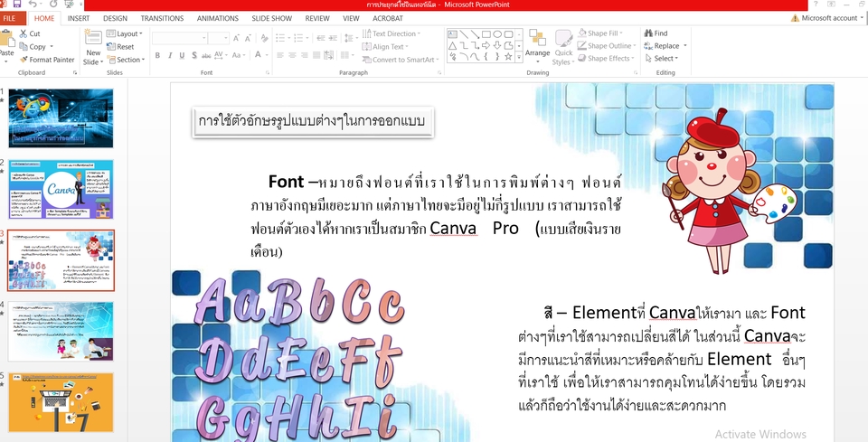This screenshot has height=442, width=868.
Task: Insert a New Slide
Action: tap(93, 48)
